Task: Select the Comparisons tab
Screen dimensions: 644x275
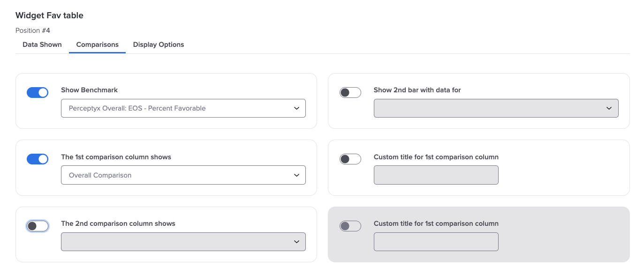Action: 97,45
